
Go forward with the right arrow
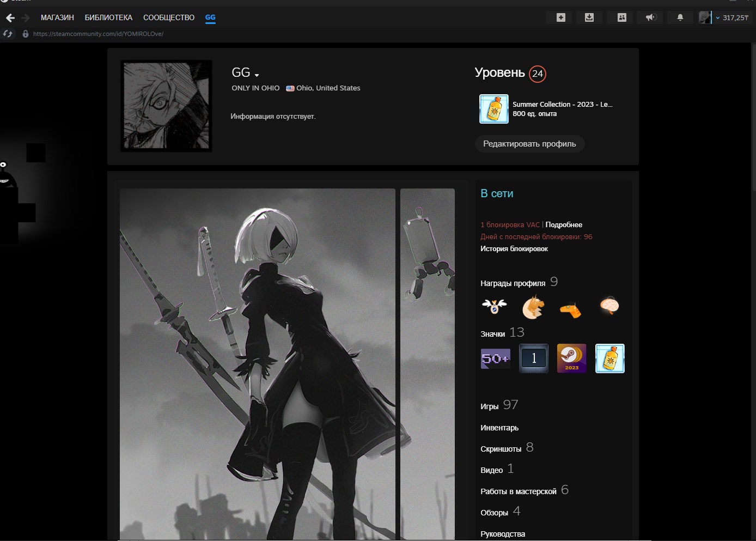pos(26,18)
